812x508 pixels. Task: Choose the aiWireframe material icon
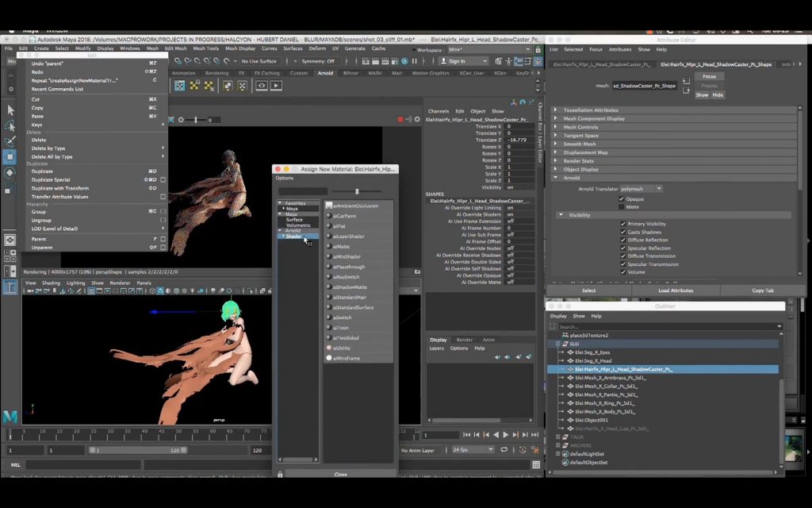tap(329, 358)
